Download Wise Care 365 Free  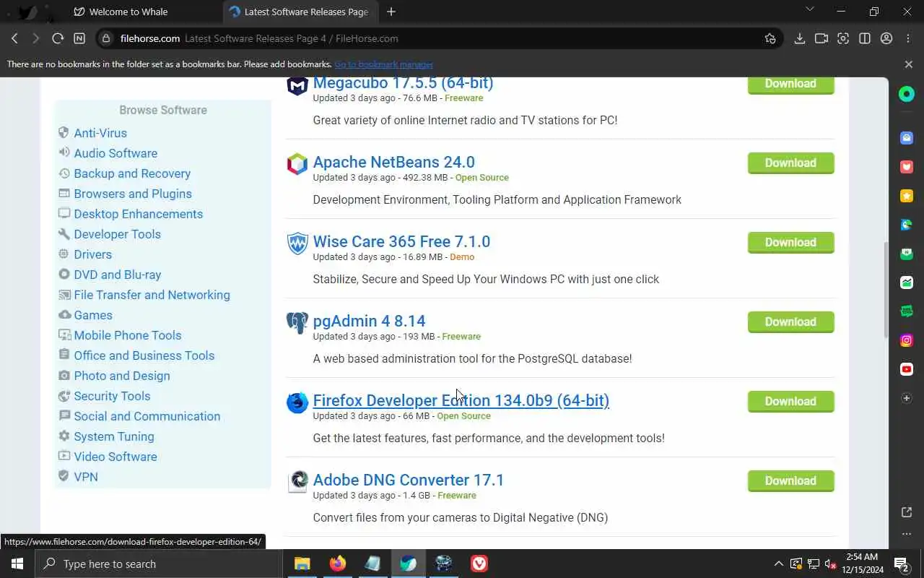[x=790, y=243]
